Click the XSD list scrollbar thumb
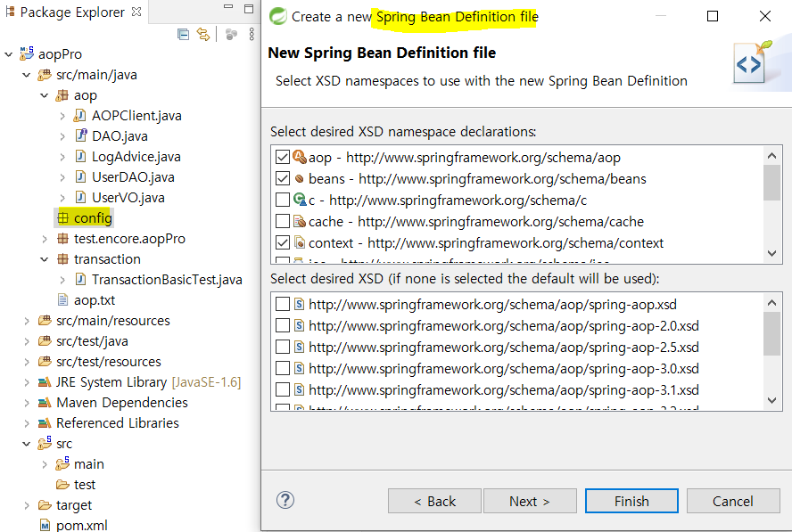Viewport: 792px width, 532px height. pos(771,333)
